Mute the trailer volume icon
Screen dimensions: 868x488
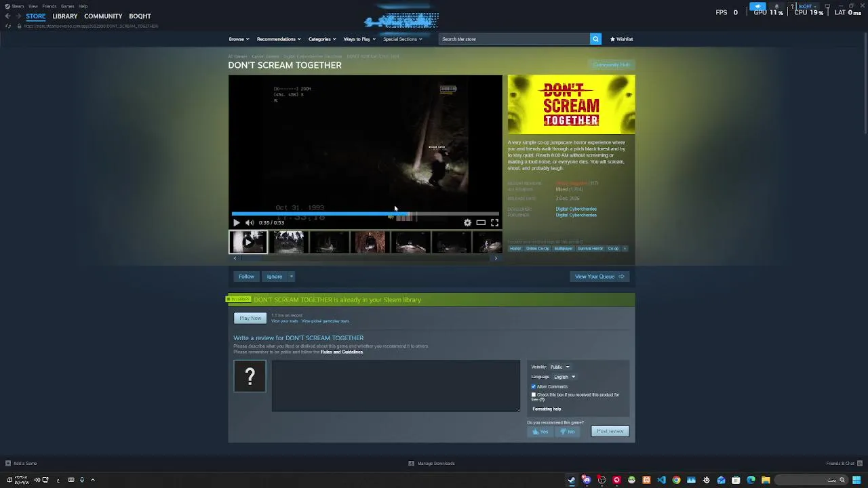(x=250, y=222)
